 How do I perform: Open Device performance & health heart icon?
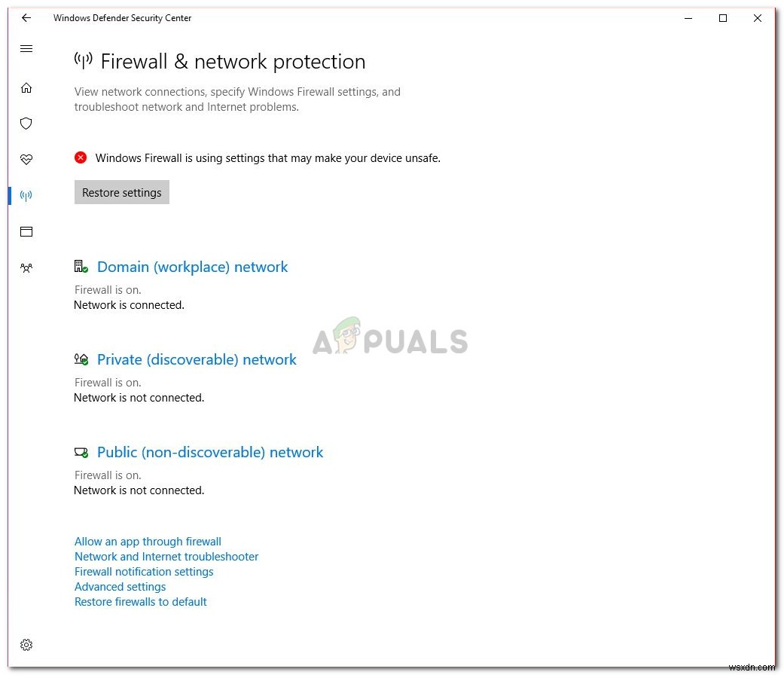[x=26, y=159]
